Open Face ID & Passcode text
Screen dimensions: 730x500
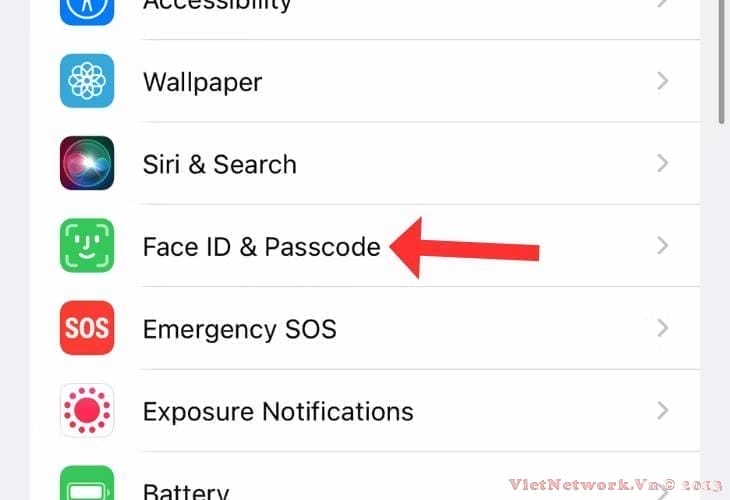[261, 246]
